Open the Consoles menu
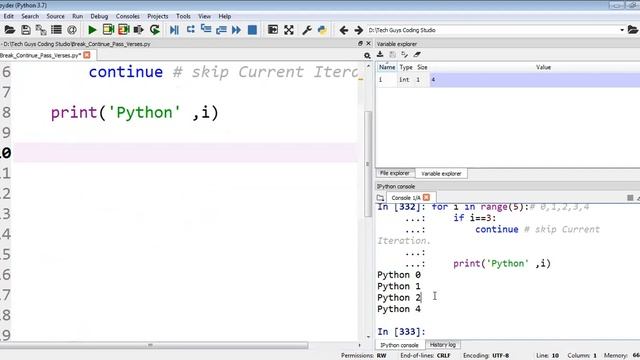 pyautogui.click(x=127, y=16)
